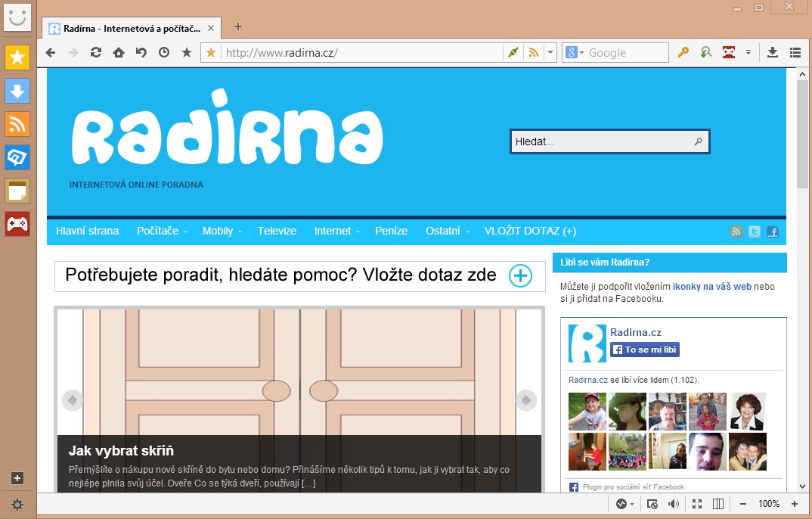Screen dimensions: 812x519
Task: Open the article Jak vybrat skříň
Action: [x=121, y=451]
